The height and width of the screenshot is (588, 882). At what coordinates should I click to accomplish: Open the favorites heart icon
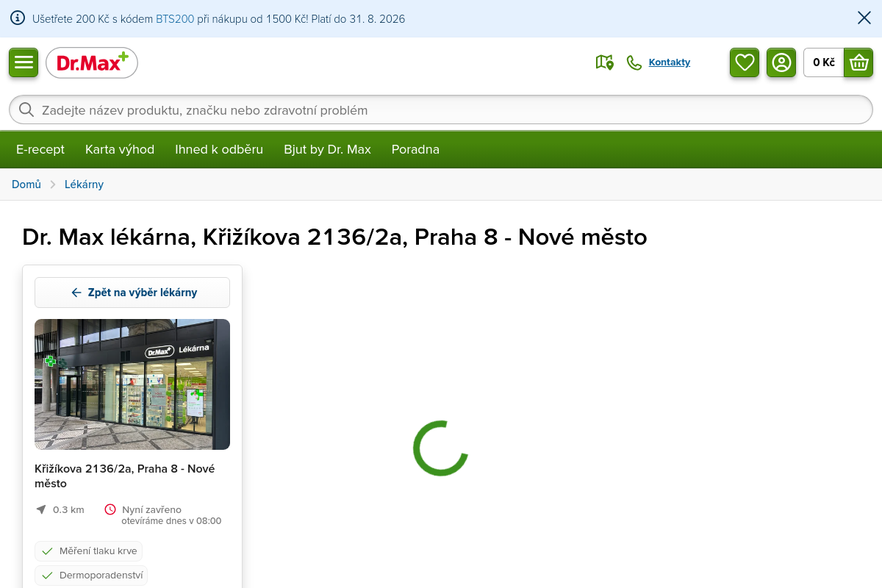[745, 62]
